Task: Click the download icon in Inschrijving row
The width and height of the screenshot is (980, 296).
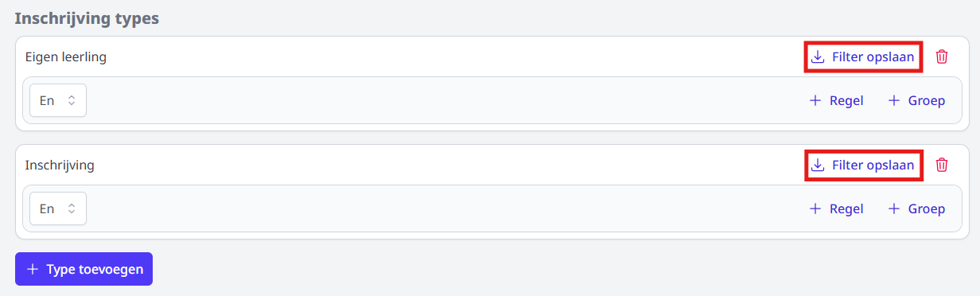Action: (x=817, y=165)
